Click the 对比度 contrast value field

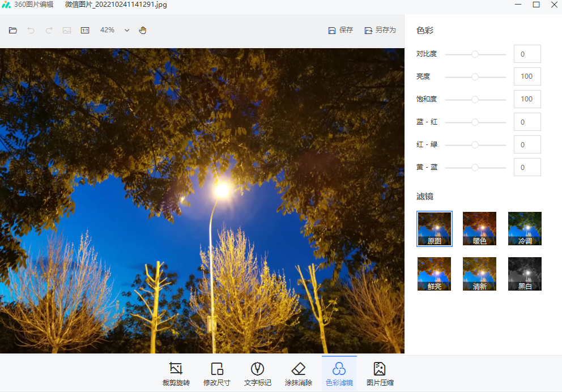(x=527, y=54)
